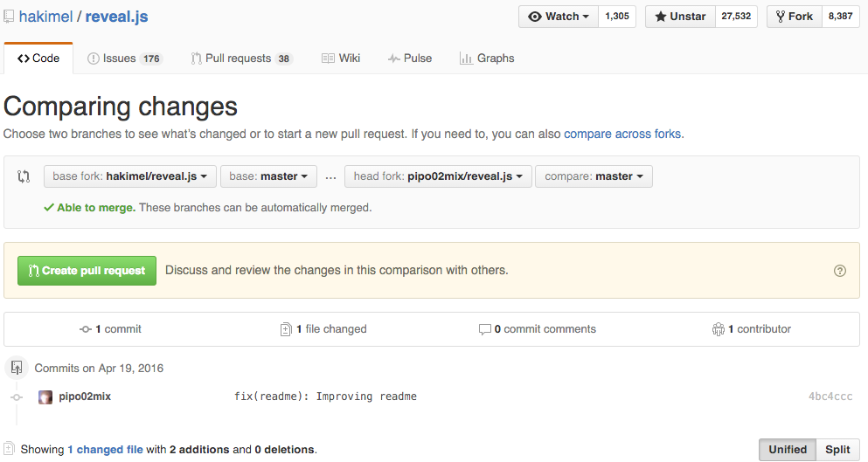View the 27,532 stargazers count
This screenshot has width=868, height=462.
[x=736, y=17]
